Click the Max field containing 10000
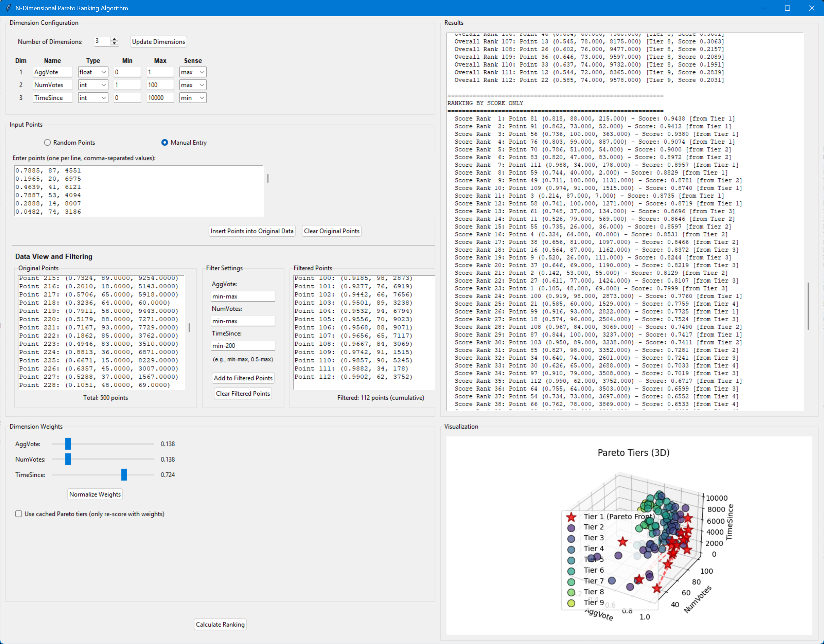The height and width of the screenshot is (644, 824). pos(160,98)
